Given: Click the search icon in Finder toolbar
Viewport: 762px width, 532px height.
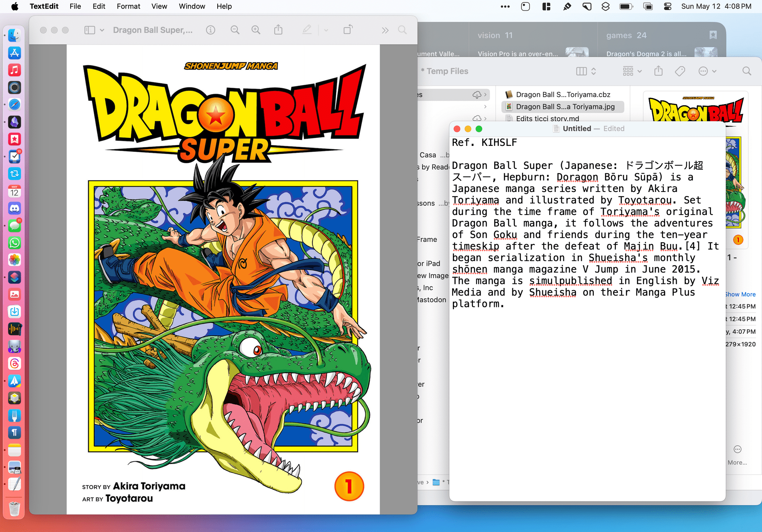Looking at the screenshot, I should [747, 71].
